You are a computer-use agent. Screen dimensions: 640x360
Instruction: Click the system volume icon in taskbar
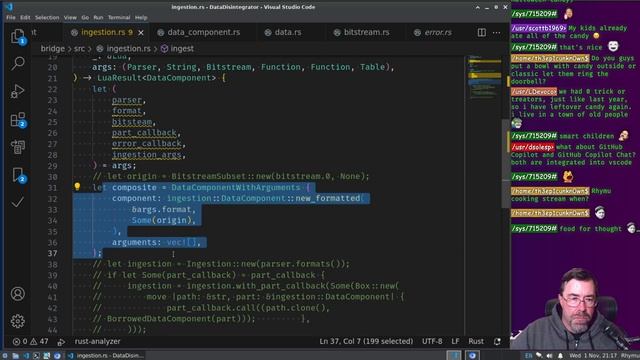pos(549,356)
